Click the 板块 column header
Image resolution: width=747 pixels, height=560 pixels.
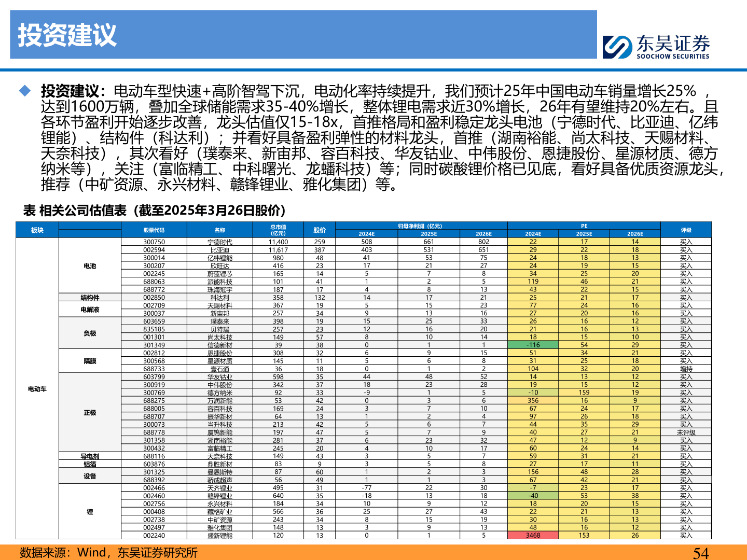click(37, 230)
